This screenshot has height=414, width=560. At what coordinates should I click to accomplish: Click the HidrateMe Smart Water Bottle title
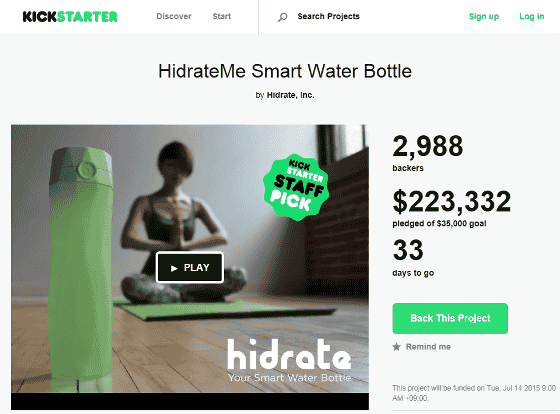[285, 71]
